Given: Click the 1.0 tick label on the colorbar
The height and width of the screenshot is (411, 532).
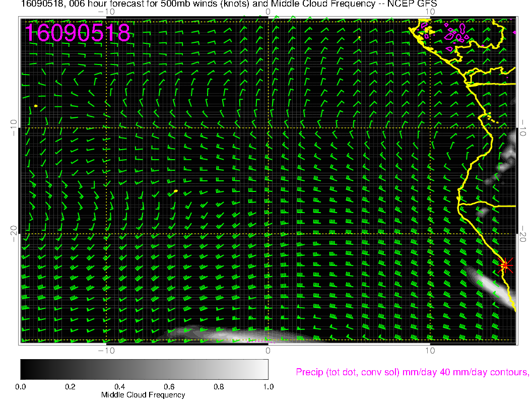Looking at the screenshot, I should (268, 387).
